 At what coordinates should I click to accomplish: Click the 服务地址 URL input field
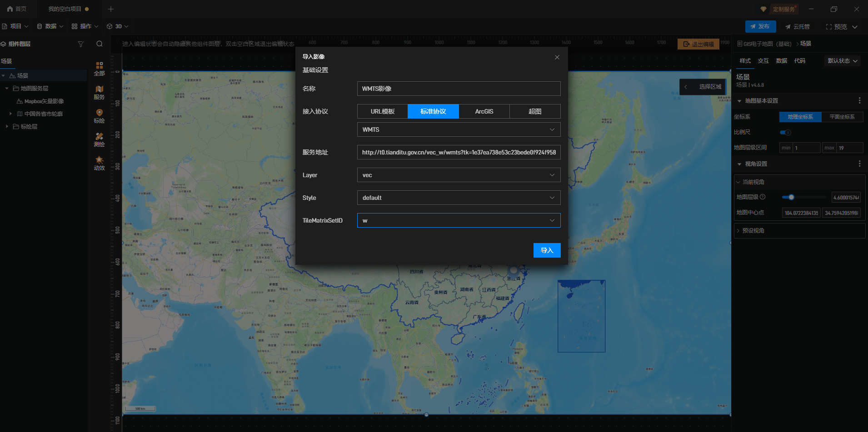(x=459, y=152)
